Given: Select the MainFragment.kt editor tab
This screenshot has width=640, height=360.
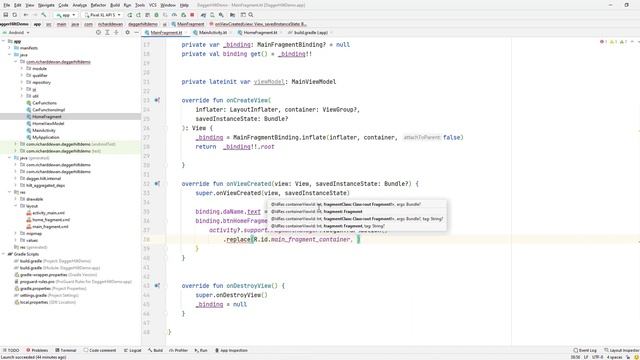Looking at the screenshot, I should click(x=166, y=32).
